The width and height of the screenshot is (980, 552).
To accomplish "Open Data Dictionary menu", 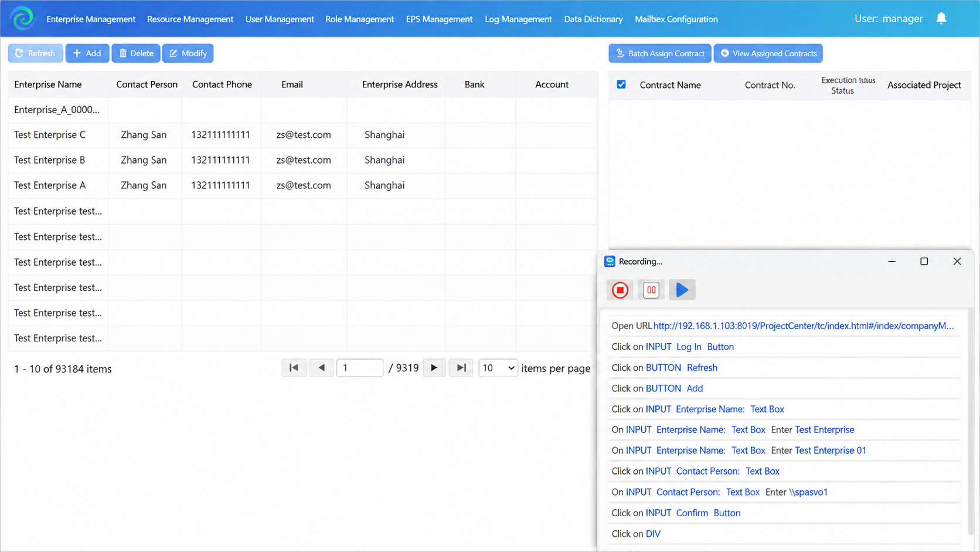I will pos(593,19).
